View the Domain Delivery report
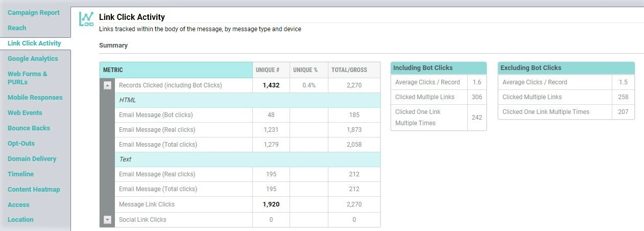 point(32,159)
